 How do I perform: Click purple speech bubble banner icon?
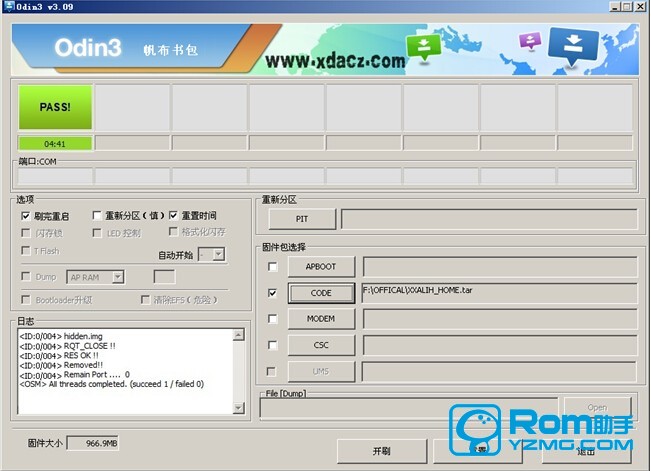click(530, 42)
